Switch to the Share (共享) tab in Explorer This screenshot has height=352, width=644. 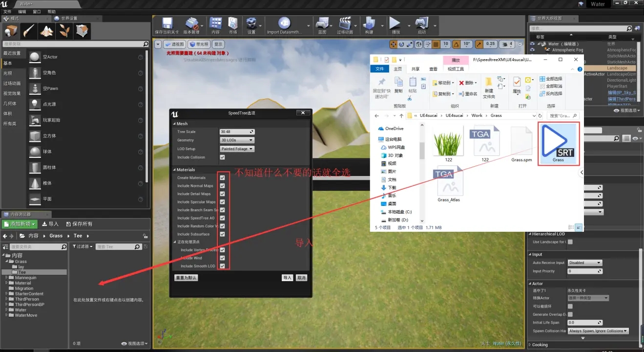point(415,69)
